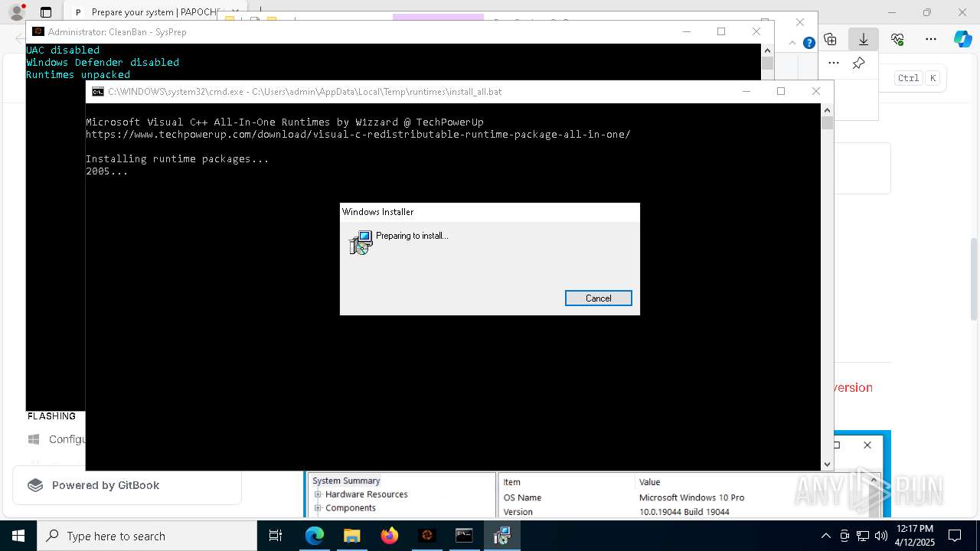Type in the taskbar search box
The height and width of the screenshot is (551, 980).
(147, 536)
